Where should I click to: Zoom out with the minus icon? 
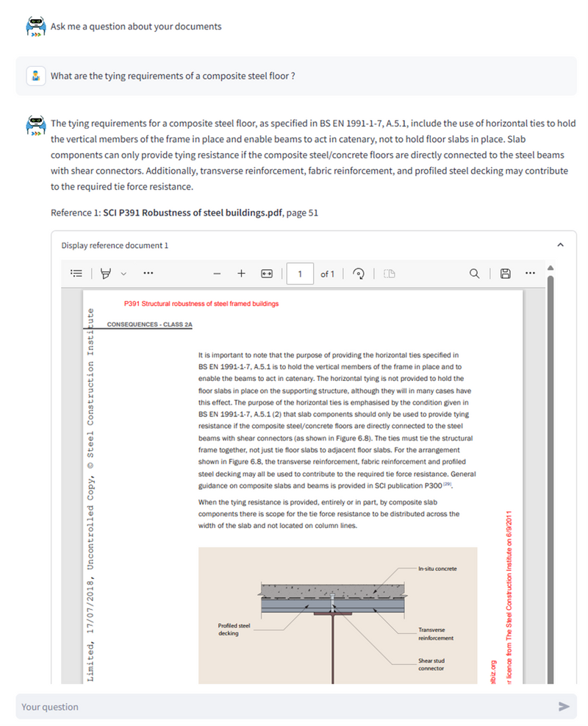[217, 274]
